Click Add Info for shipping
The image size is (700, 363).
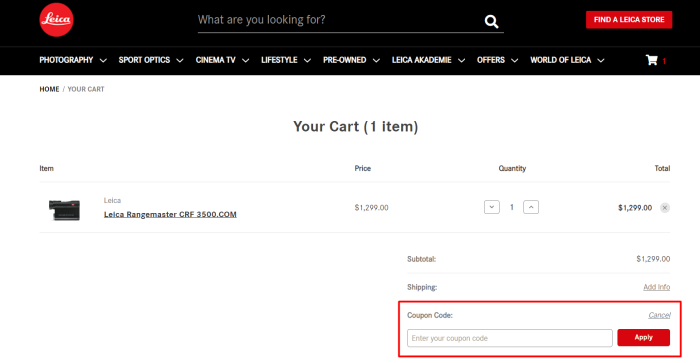(657, 287)
